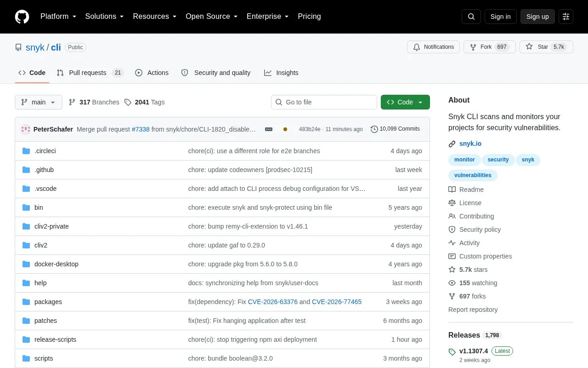Select the Code tab

pyautogui.click(x=32, y=73)
